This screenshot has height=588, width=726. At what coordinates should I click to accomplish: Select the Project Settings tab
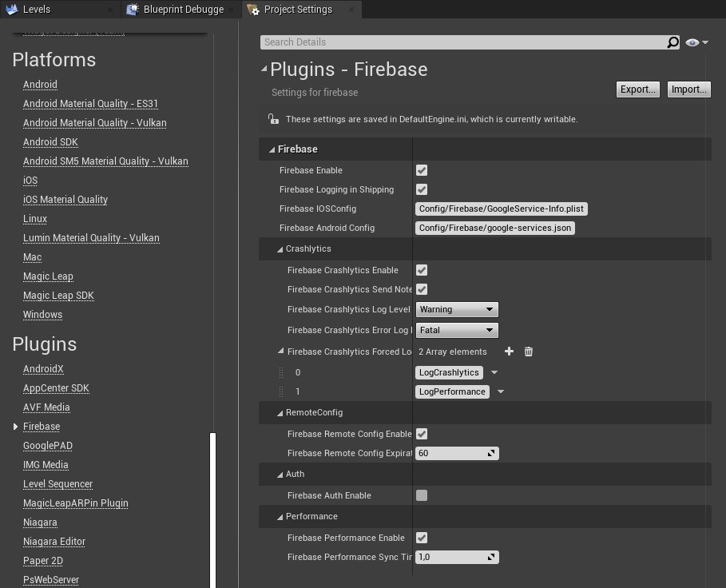coord(302,10)
